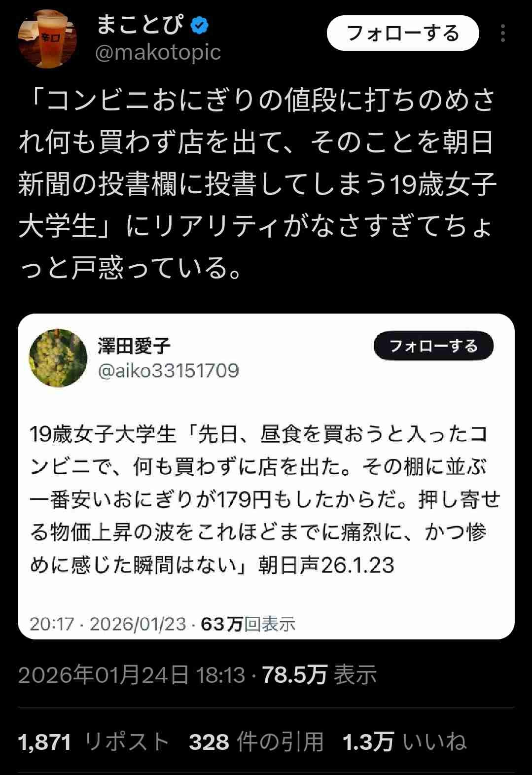Viewport: 532px width, 775px height.
Task: Open the @makotopic handle link
Action: 157,52
